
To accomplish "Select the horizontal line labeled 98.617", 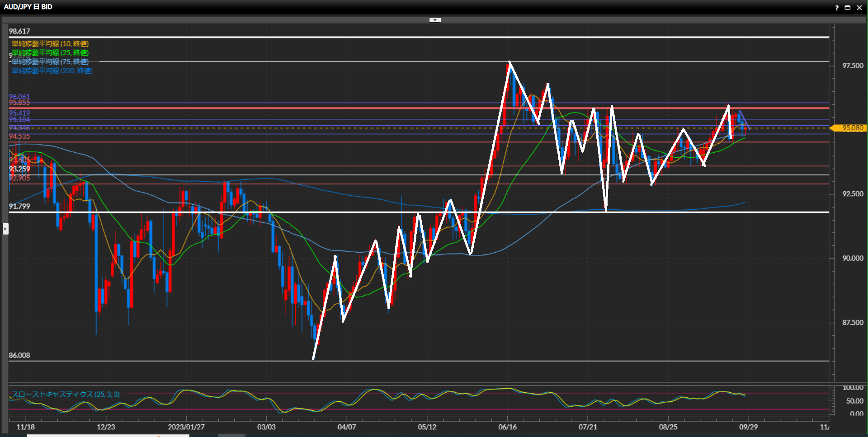I will point(407,38).
